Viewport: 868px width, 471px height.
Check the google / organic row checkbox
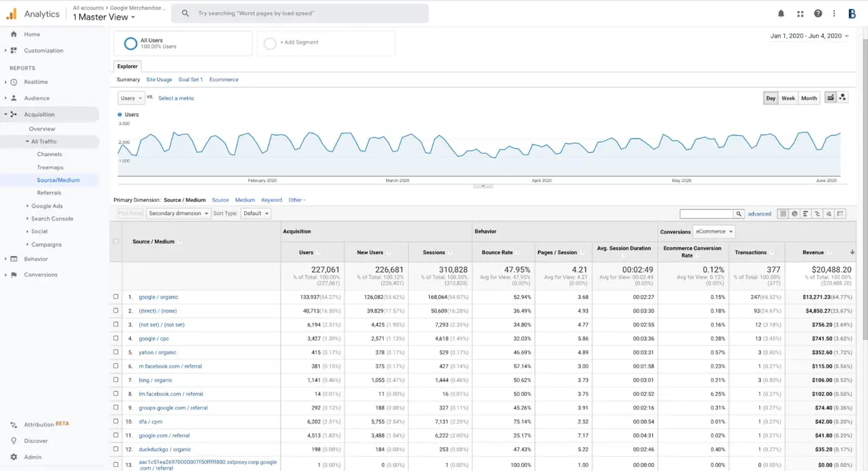click(x=116, y=297)
